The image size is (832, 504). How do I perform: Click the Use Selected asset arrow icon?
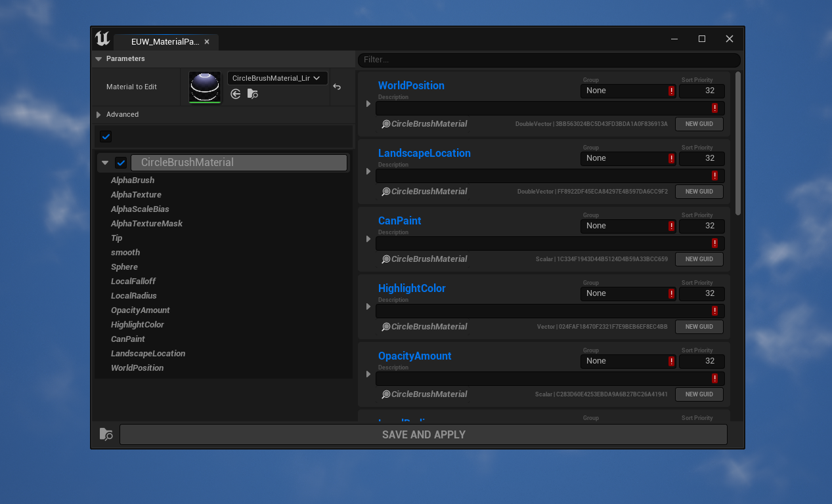[x=236, y=94]
